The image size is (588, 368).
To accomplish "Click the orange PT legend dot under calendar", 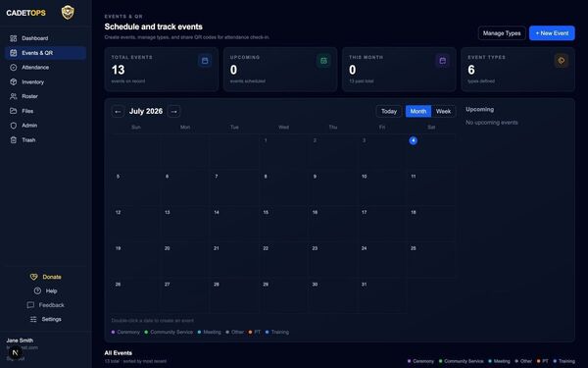I will 250,332.
